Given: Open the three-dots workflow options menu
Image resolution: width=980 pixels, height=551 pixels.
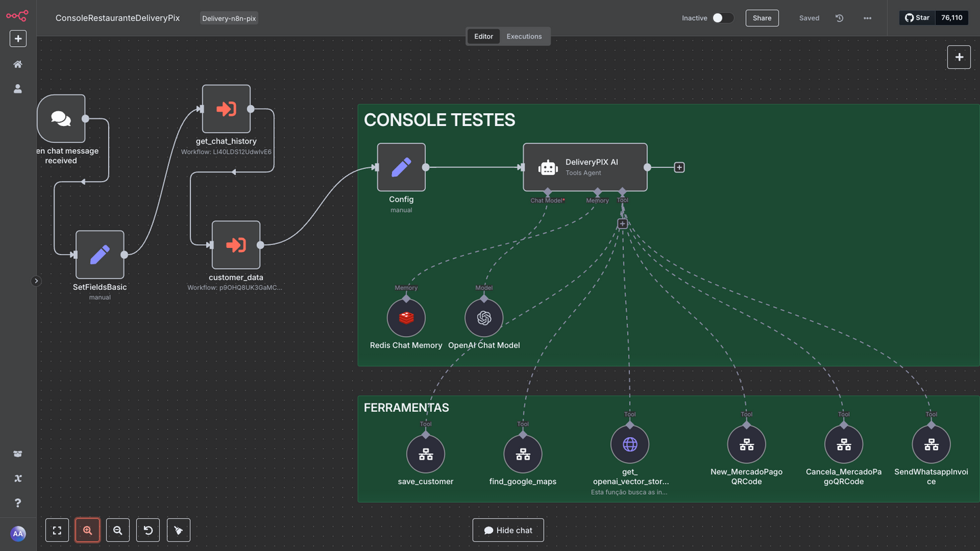Looking at the screenshot, I should 867,18.
